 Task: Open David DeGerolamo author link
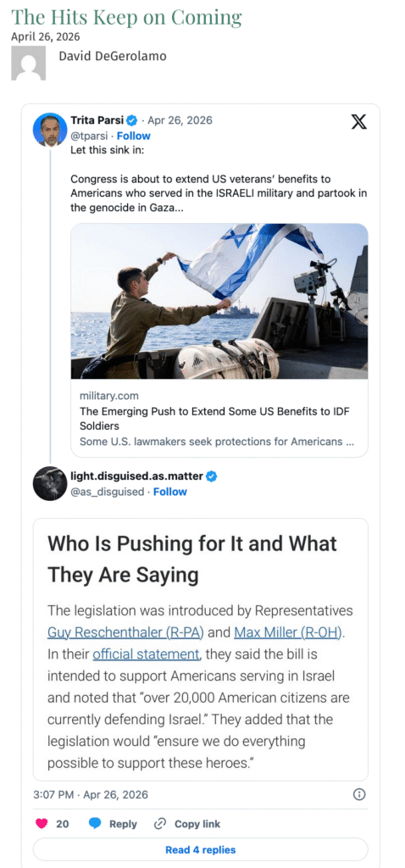click(x=113, y=56)
